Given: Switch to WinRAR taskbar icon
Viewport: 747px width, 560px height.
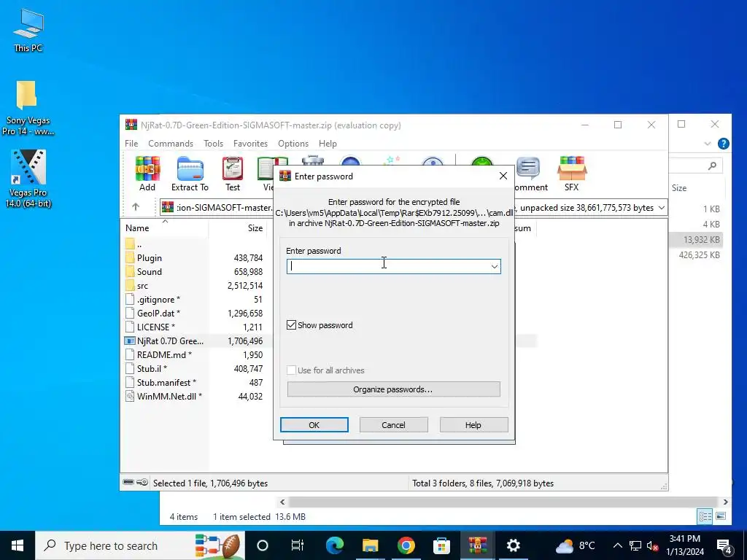Looking at the screenshot, I should pyautogui.click(x=477, y=545).
